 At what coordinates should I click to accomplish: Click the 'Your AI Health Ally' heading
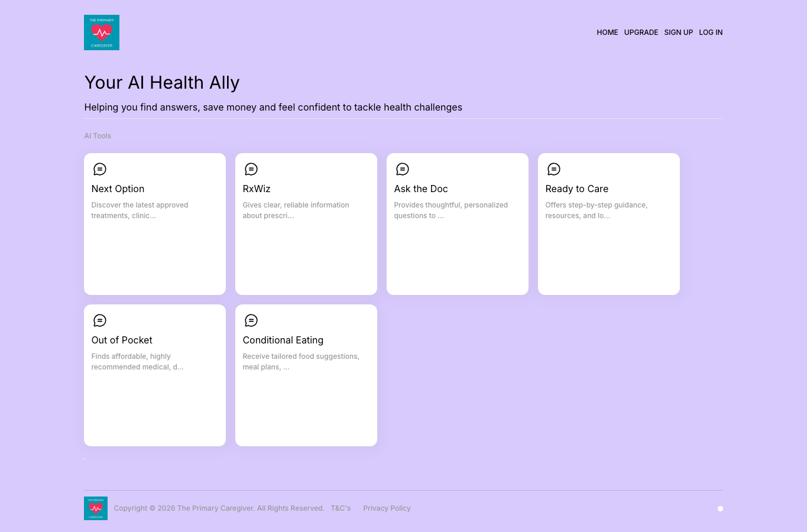[x=162, y=83]
